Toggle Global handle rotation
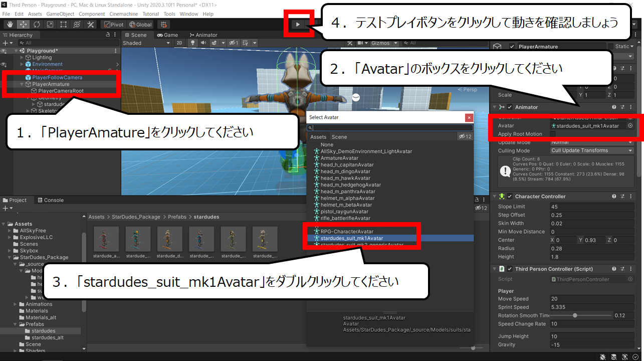This screenshot has width=644, height=361. (x=140, y=24)
